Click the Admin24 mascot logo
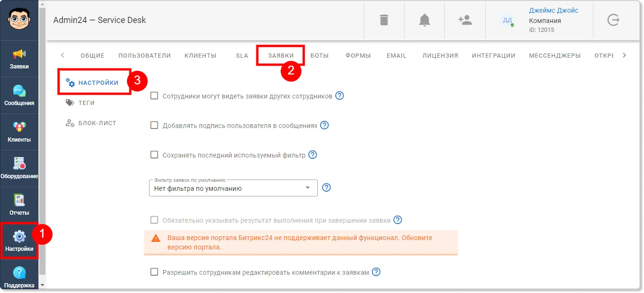The height and width of the screenshot is (293, 644). [x=19, y=20]
